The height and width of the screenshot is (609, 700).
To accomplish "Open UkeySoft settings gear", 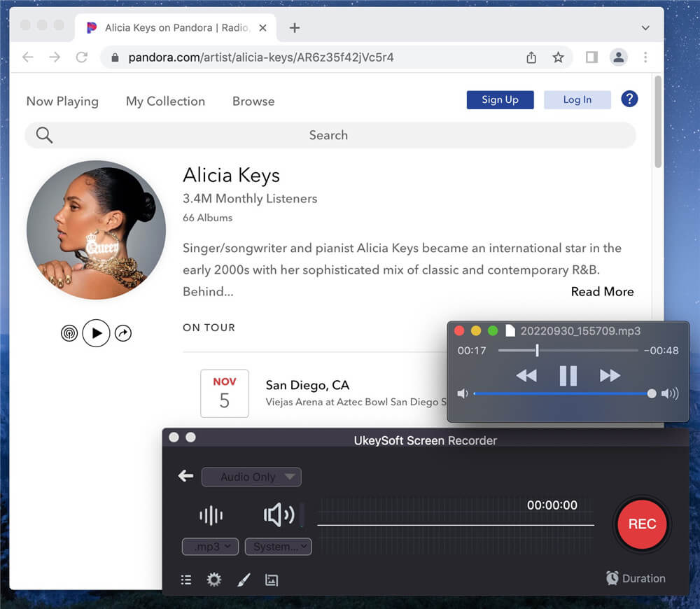I will (x=213, y=580).
